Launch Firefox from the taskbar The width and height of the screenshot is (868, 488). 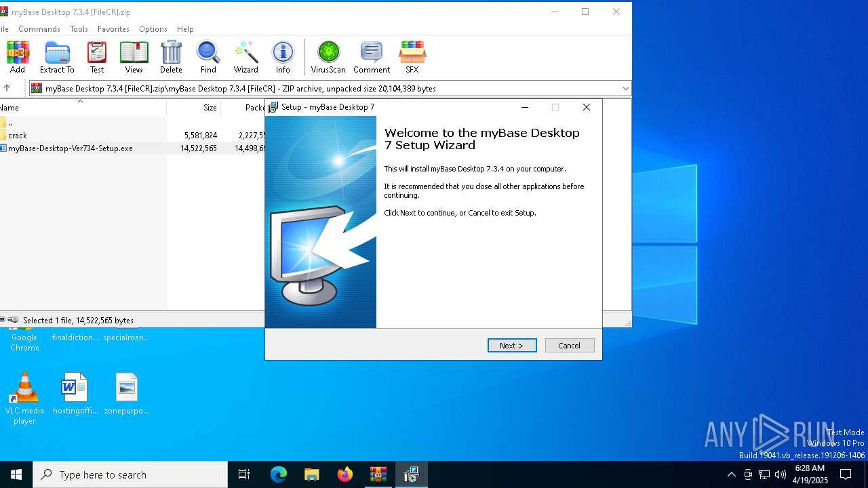[x=345, y=474]
